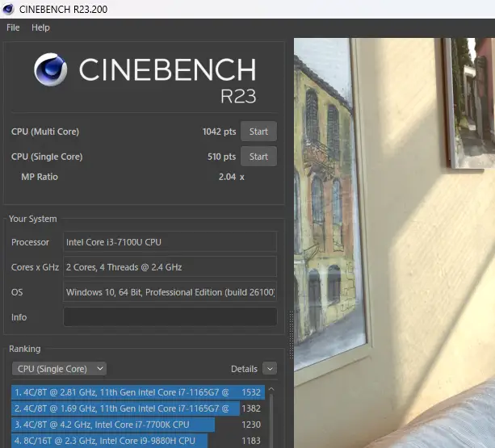Open the Help menu
Viewport: 495px width, 448px height.
point(40,27)
